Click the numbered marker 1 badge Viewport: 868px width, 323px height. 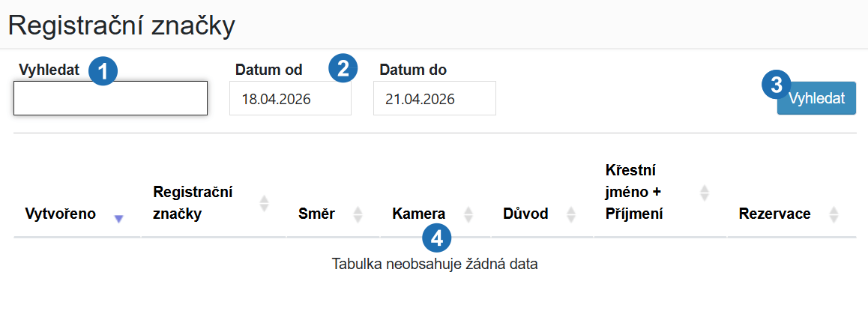click(x=103, y=71)
